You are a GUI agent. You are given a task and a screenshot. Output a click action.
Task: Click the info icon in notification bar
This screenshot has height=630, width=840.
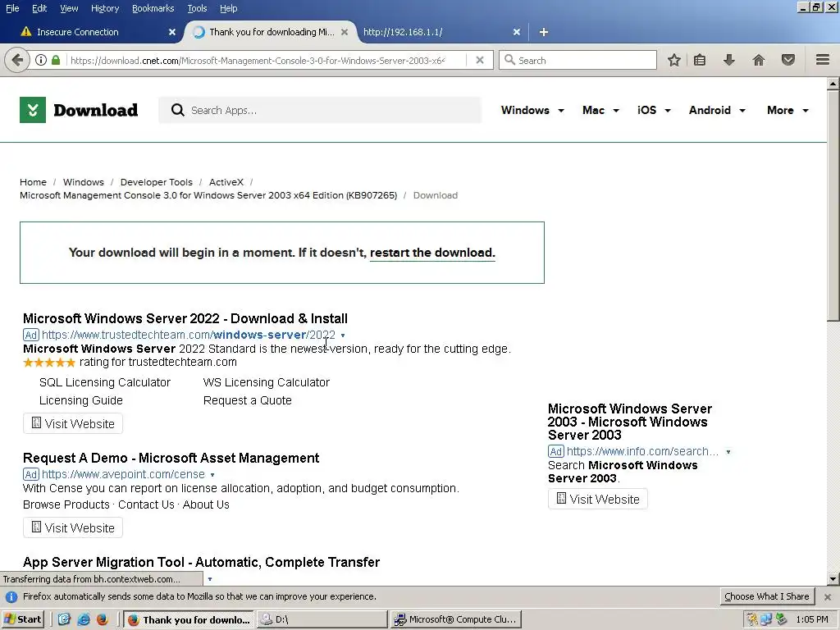tap(11, 597)
